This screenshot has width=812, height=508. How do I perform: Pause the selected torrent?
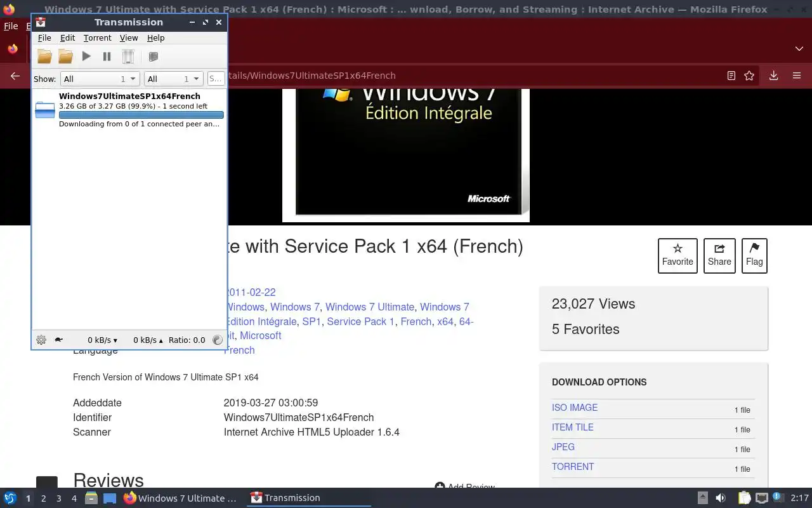(x=107, y=57)
